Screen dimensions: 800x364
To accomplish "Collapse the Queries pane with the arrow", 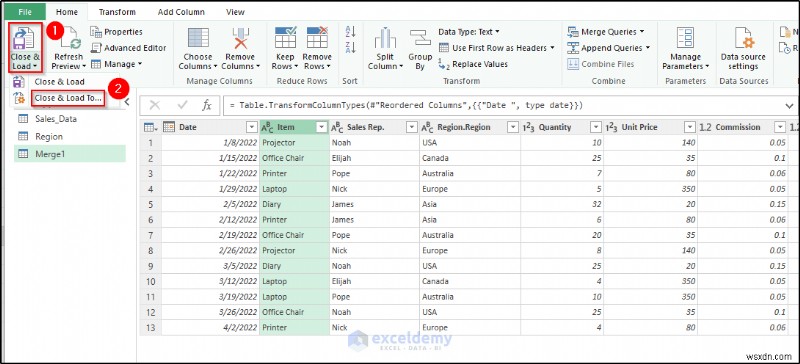I will pos(127,102).
